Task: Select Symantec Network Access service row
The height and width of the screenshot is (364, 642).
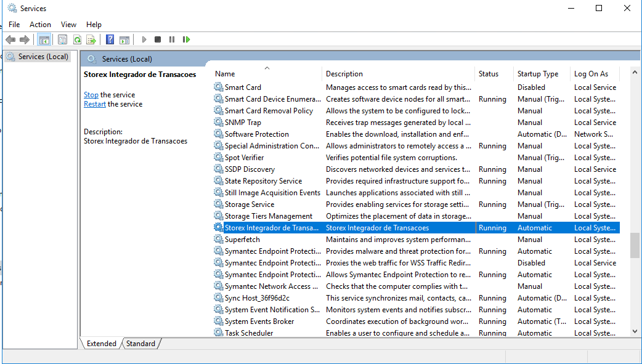Action: (416, 286)
